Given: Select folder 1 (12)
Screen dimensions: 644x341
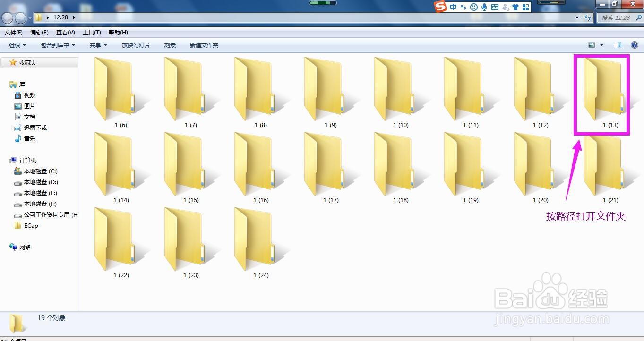Looking at the screenshot, I should (x=541, y=92).
